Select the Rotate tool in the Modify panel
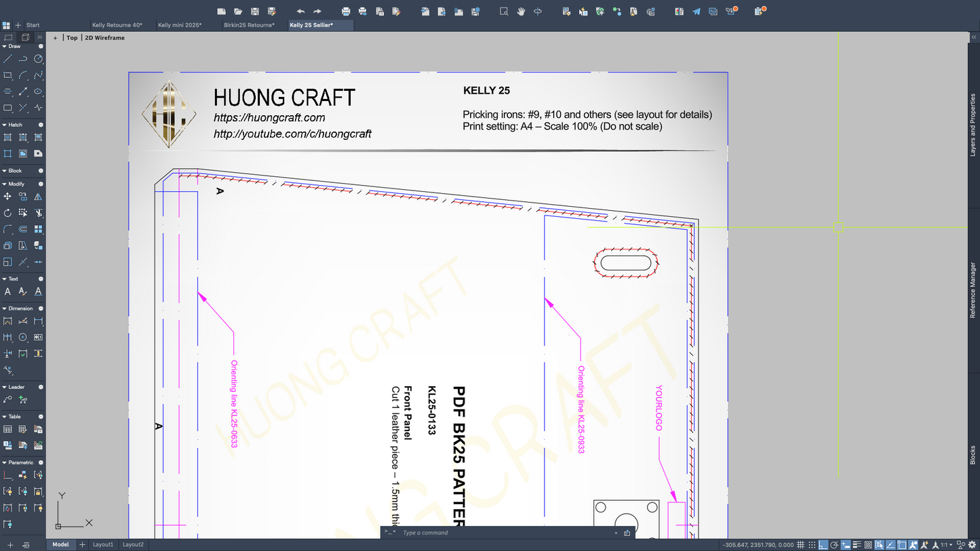The height and width of the screenshot is (551, 980). coord(8,213)
